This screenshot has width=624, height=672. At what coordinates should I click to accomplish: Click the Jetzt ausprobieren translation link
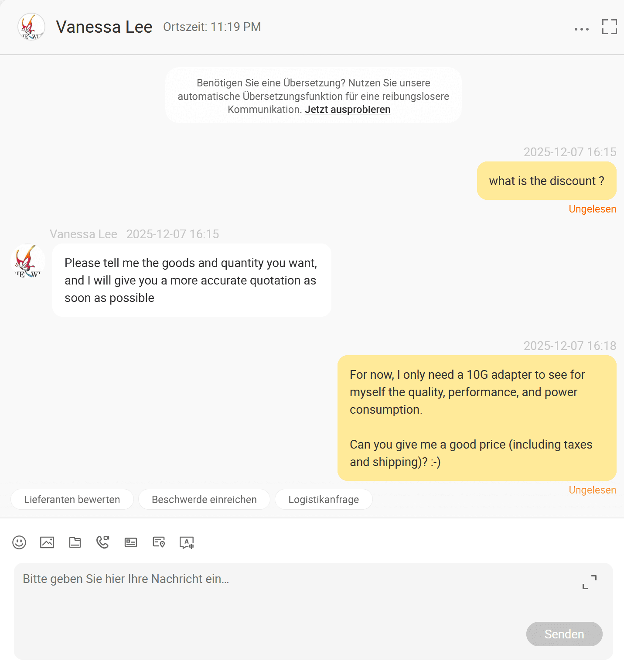click(x=348, y=110)
